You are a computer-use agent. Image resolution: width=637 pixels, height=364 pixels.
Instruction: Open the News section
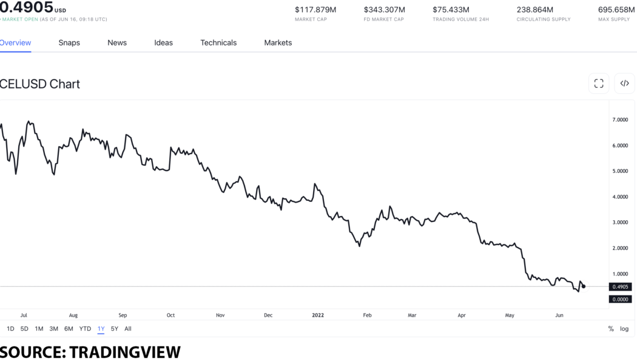[116, 42]
